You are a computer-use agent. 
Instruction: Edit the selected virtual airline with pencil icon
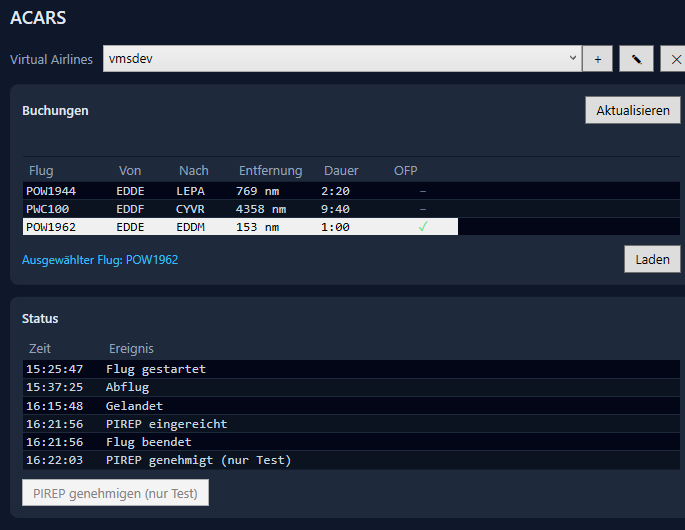tap(637, 59)
